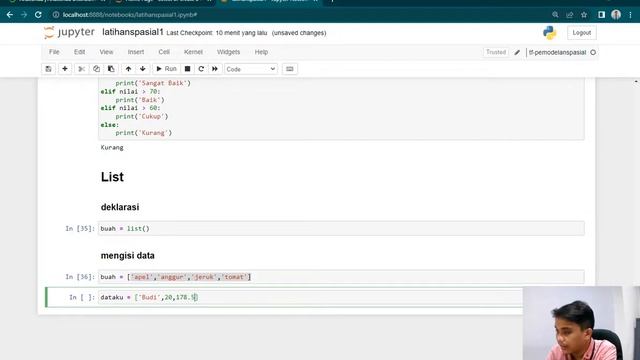
Task: Toggle the browser side panel icon
Action: pyautogui.click(x=601, y=15)
